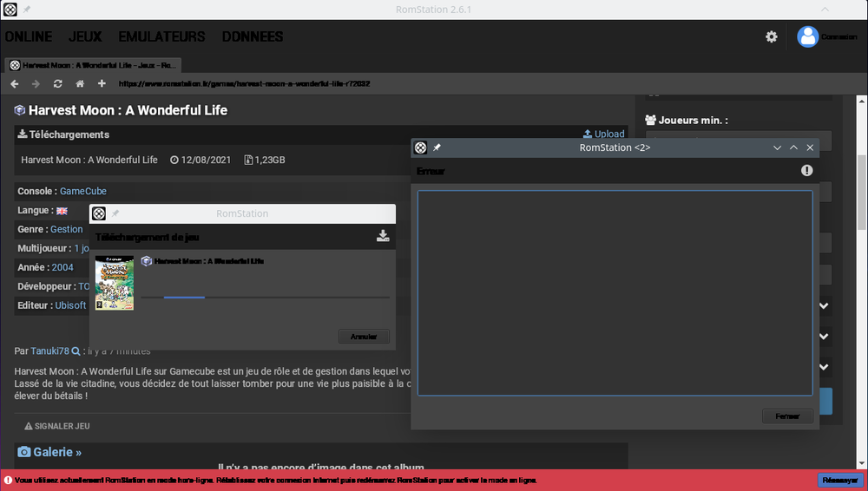Open the settings gear icon
The width and height of the screenshot is (868, 491).
(771, 36)
